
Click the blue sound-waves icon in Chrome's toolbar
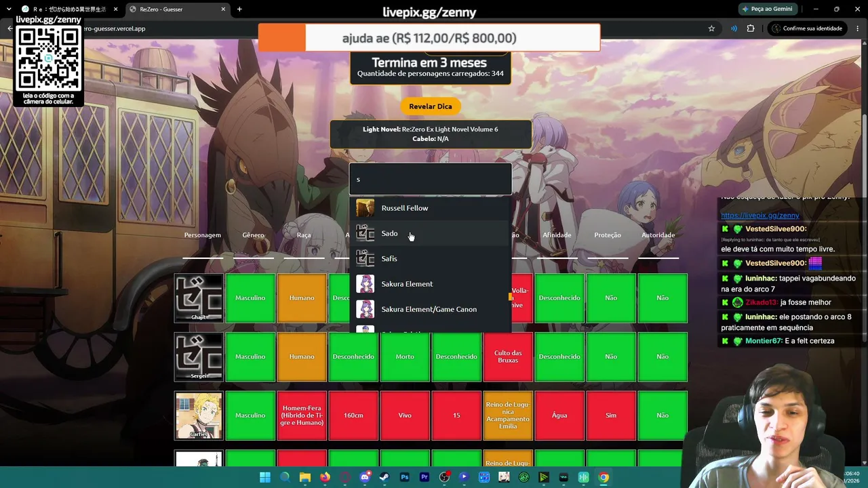(x=734, y=28)
